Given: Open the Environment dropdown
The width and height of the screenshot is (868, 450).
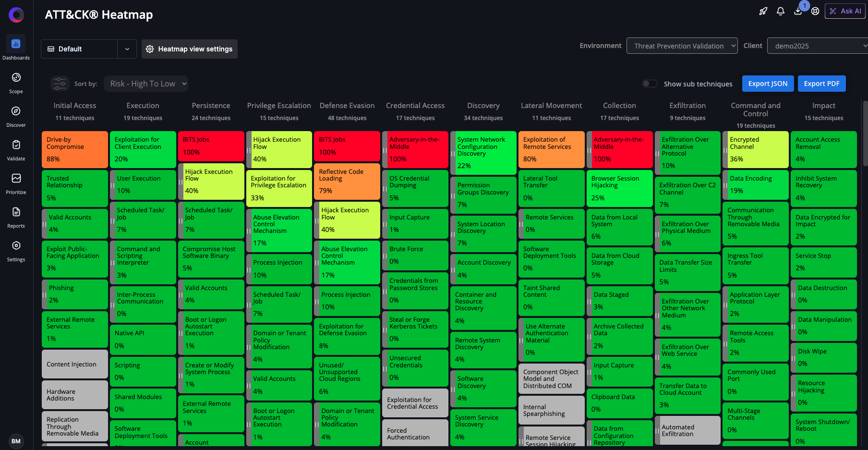Looking at the screenshot, I should 682,46.
